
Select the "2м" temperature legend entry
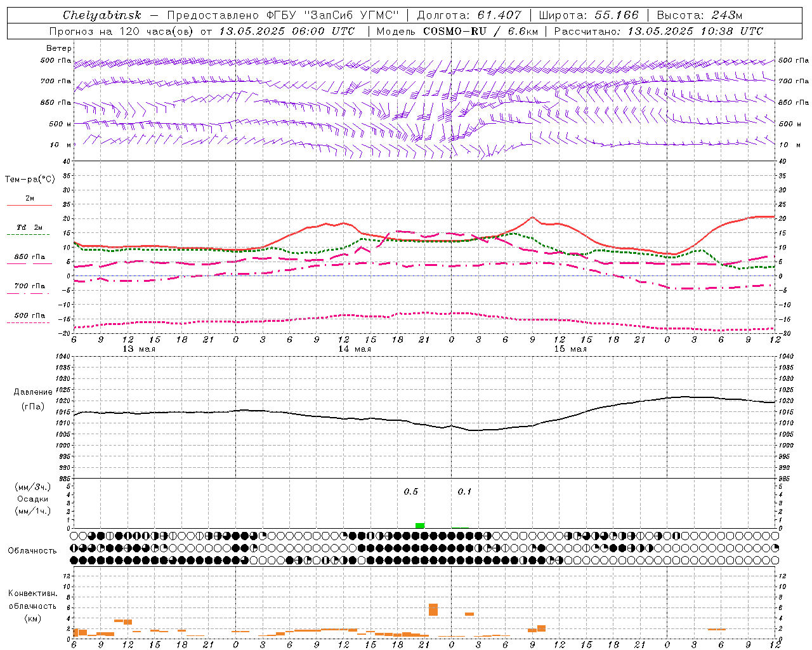pyautogui.click(x=30, y=199)
